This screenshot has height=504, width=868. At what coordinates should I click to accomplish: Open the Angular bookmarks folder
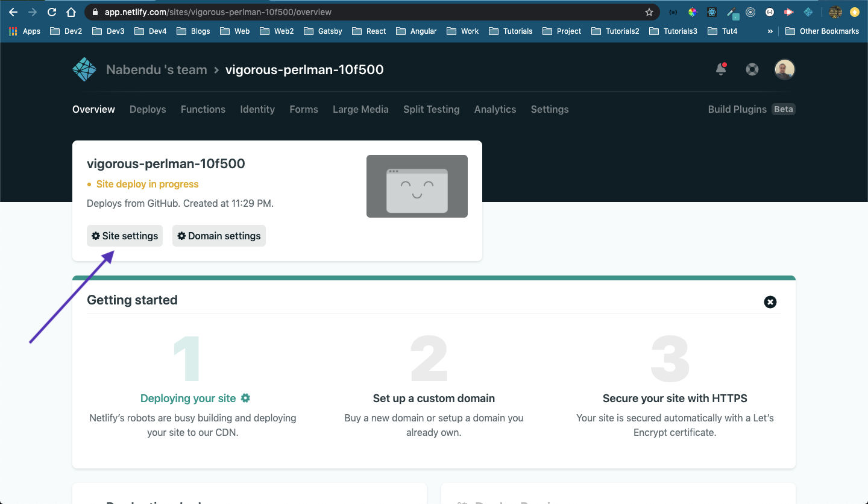point(416,31)
